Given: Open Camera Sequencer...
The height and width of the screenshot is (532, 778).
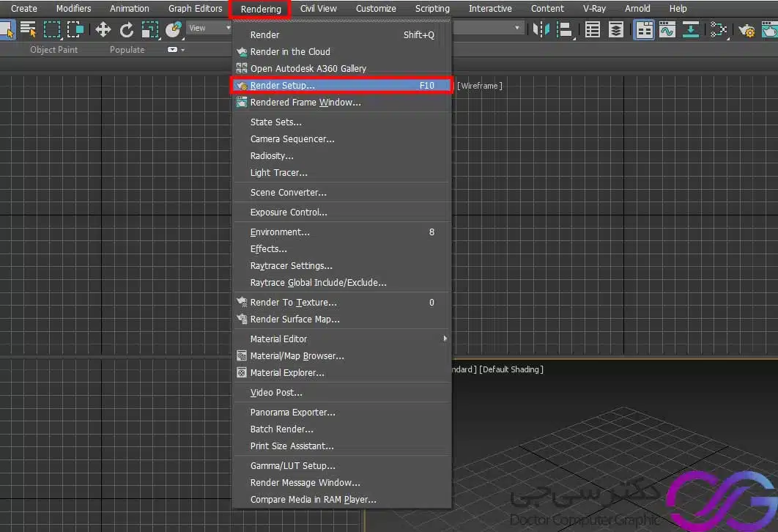Looking at the screenshot, I should [x=342, y=139].
